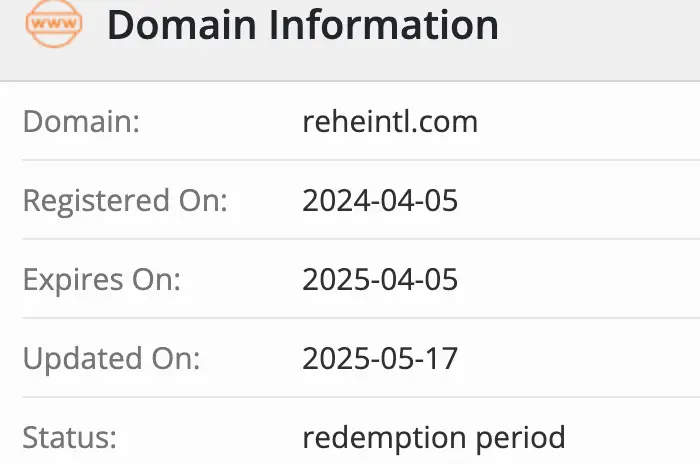
Task: Select the registration date 2024-04-05
Action: [x=379, y=201]
